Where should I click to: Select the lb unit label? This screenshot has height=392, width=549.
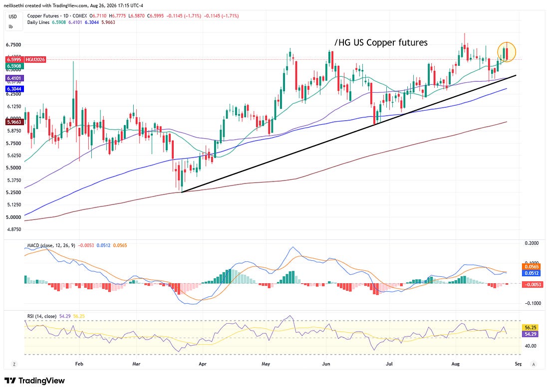pos(10,26)
